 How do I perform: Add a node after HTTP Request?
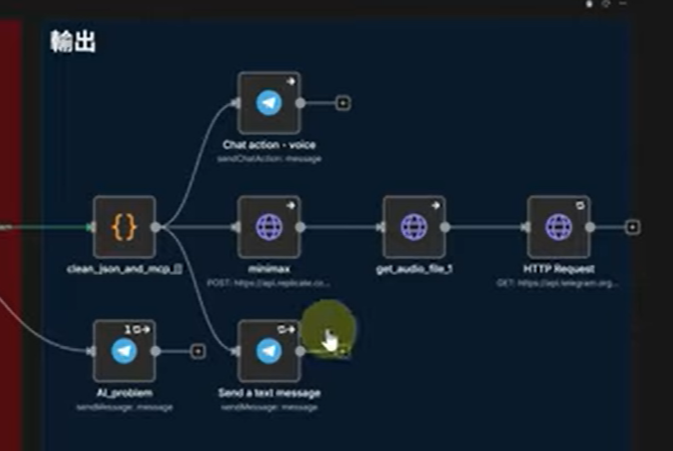coord(632,227)
